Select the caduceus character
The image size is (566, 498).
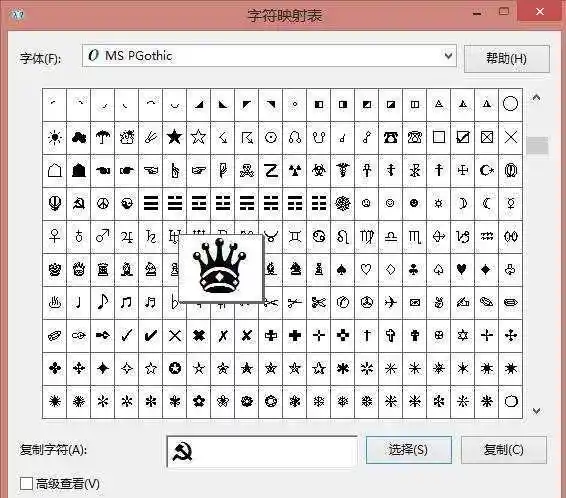(x=343, y=171)
